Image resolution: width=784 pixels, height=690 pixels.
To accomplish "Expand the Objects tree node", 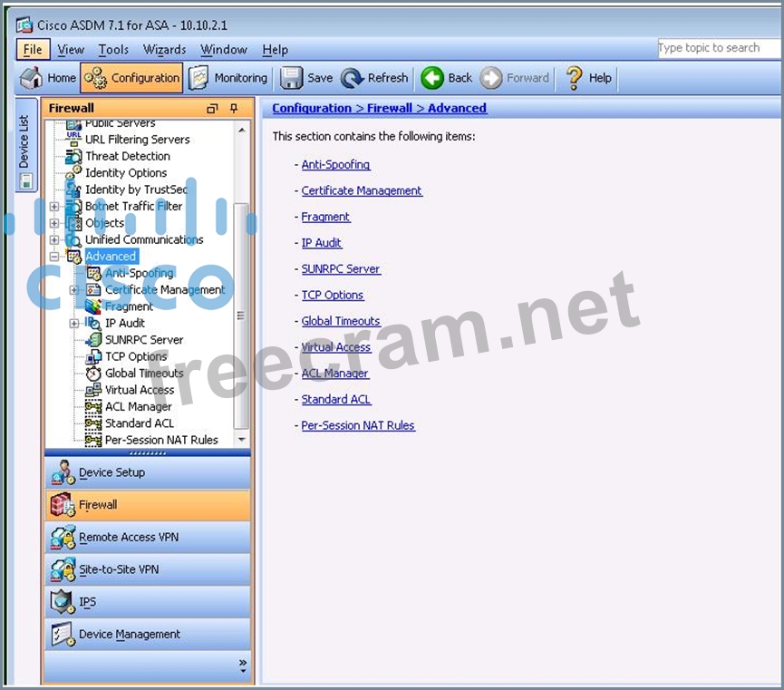I will pos(54,223).
